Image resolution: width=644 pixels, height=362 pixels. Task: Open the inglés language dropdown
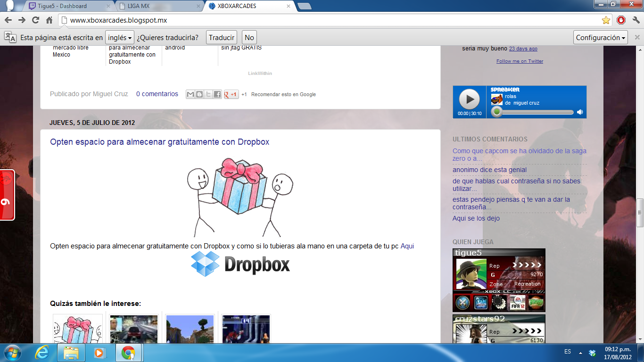[120, 37]
